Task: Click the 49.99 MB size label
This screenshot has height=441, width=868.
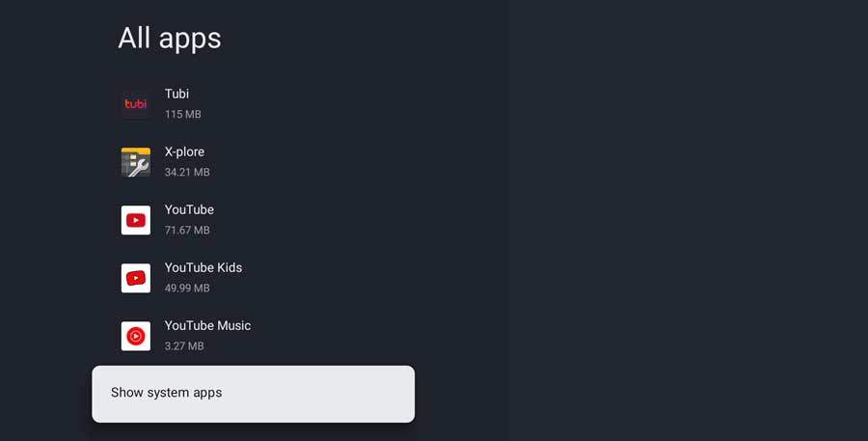Action: [187, 289]
